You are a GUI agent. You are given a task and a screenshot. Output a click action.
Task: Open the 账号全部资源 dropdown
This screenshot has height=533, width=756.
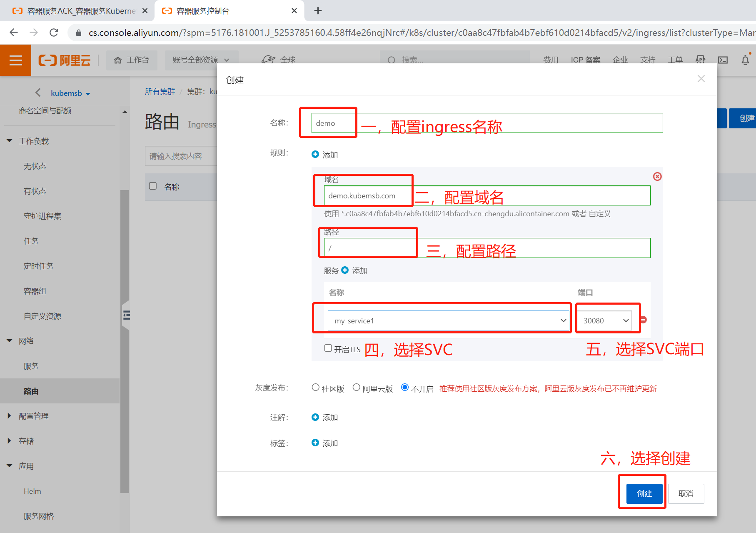(x=201, y=60)
